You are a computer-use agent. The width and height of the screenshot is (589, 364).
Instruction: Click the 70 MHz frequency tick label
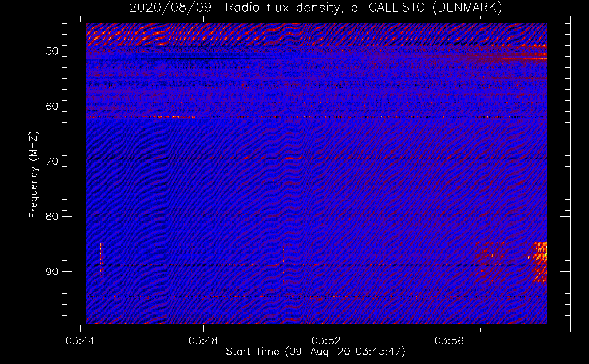coord(52,161)
